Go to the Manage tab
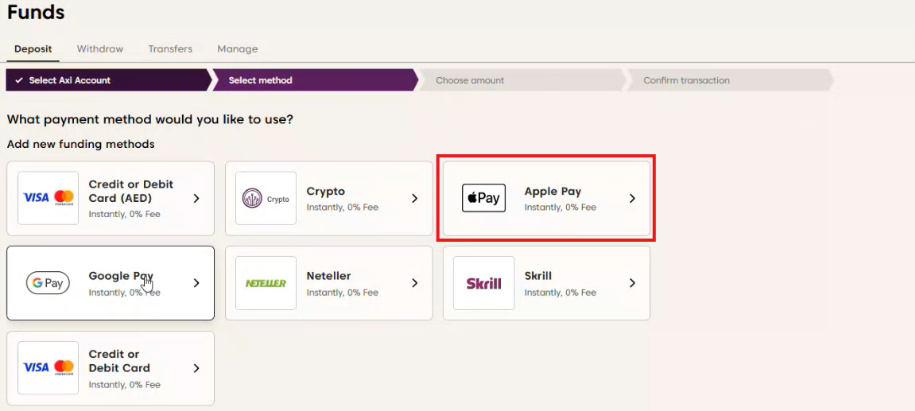 coord(237,49)
